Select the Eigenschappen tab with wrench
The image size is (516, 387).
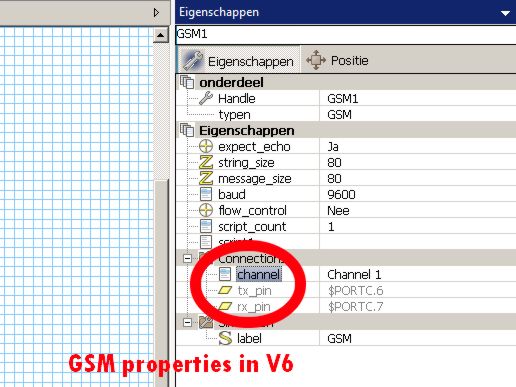pos(238,60)
